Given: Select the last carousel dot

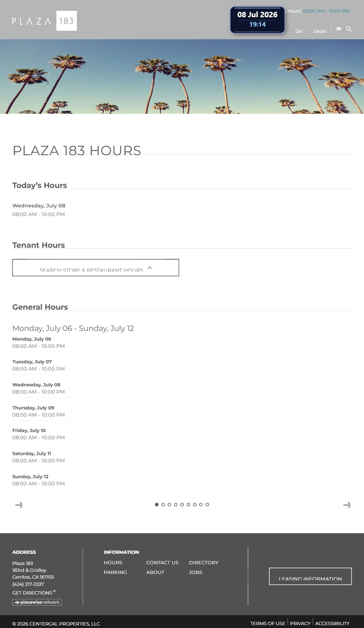Looking at the screenshot, I should tap(207, 504).
